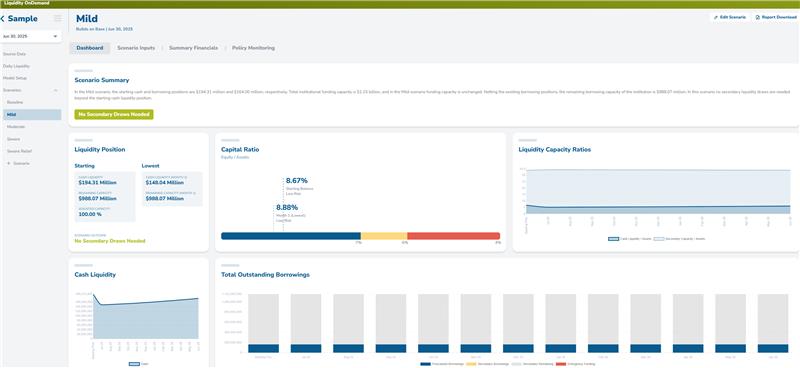
Task: Collapse the sidebar with the hamburger icon
Action: (58, 18)
